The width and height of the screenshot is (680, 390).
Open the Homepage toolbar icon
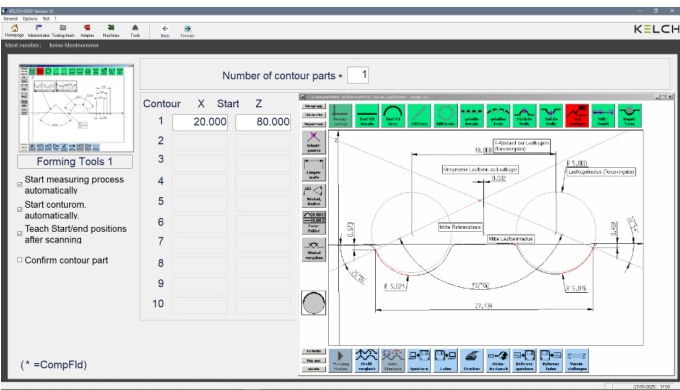tap(14, 30)
